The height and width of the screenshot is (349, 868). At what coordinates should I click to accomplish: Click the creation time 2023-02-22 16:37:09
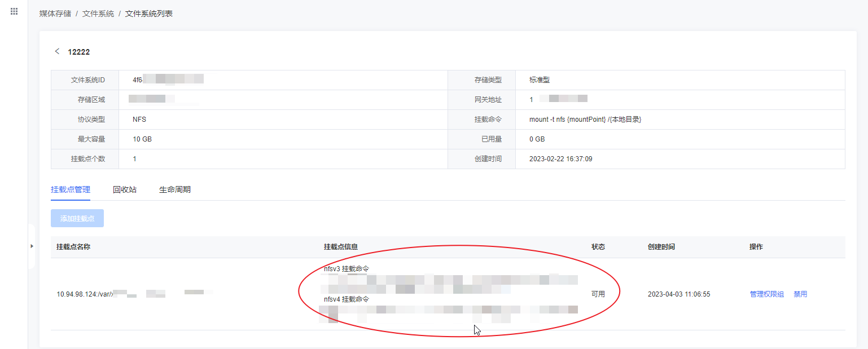561,159
